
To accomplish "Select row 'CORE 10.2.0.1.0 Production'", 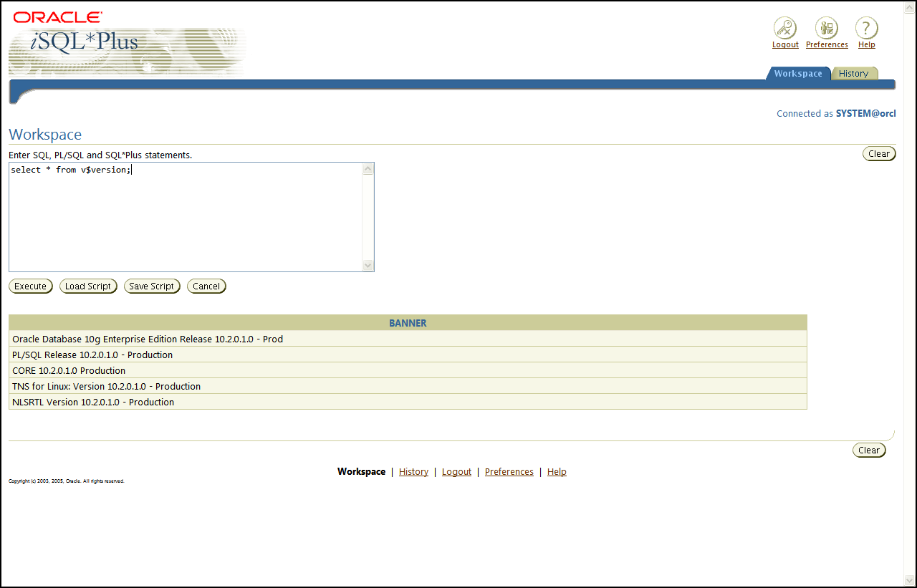I will (408, 370).
